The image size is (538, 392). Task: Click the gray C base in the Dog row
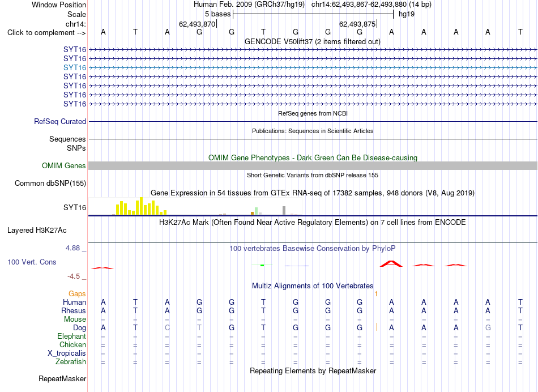167,328
